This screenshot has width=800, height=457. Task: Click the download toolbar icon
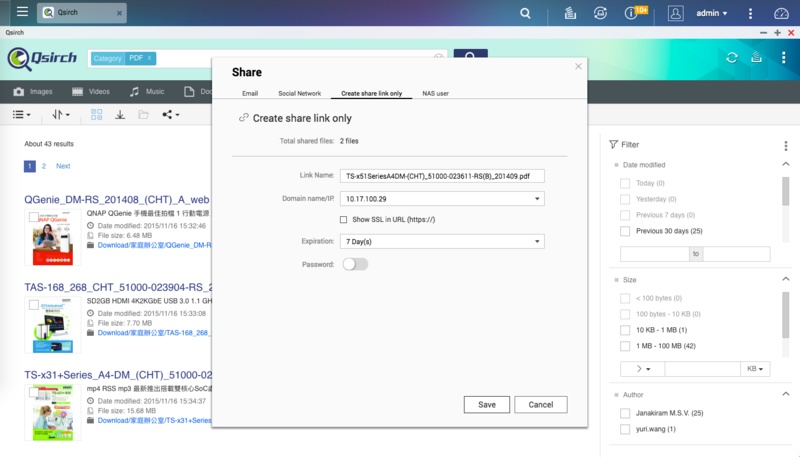point(120,115)
